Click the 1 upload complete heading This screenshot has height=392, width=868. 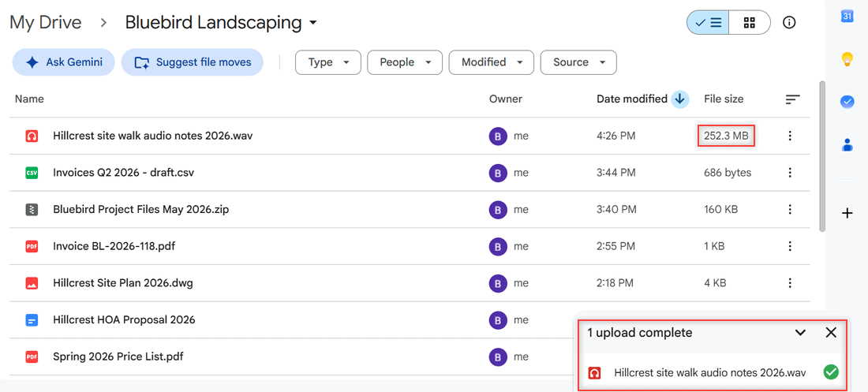click(639, 333)
